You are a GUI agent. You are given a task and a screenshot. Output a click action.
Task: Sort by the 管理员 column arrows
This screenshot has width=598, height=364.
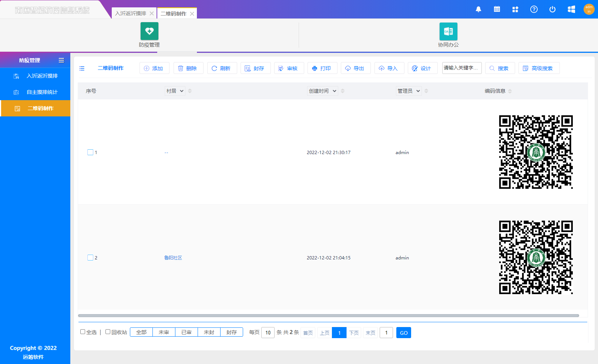click(x=426, y=91)
